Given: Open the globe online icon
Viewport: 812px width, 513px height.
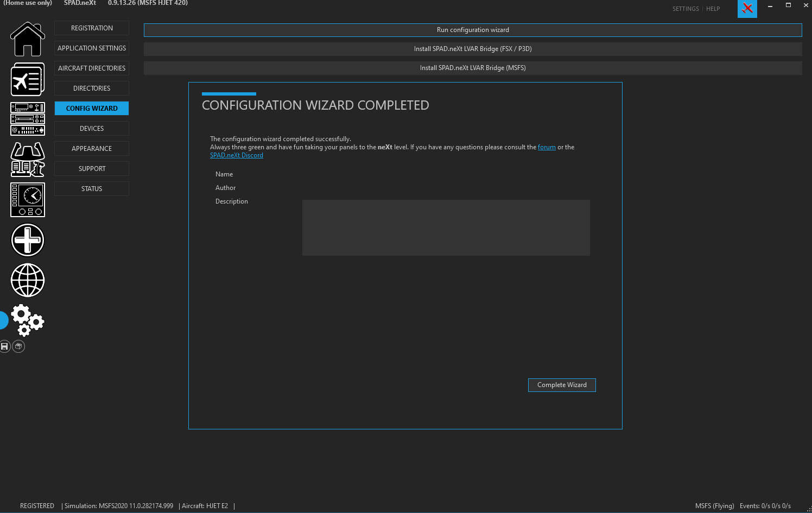Looking at the screenshot, I should (28, 280).
